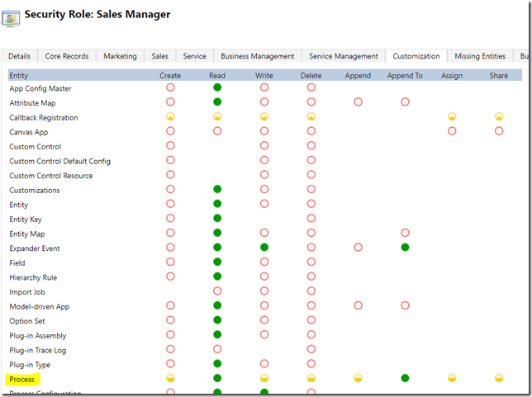Toggle Canvas App Read privilege

[x=217, y=131]
